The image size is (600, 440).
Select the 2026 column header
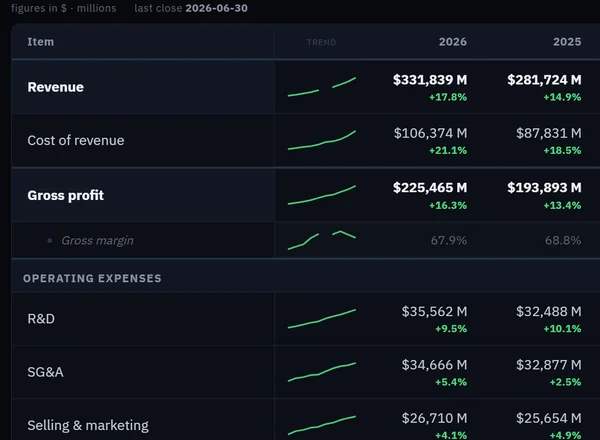click(453, 42)
